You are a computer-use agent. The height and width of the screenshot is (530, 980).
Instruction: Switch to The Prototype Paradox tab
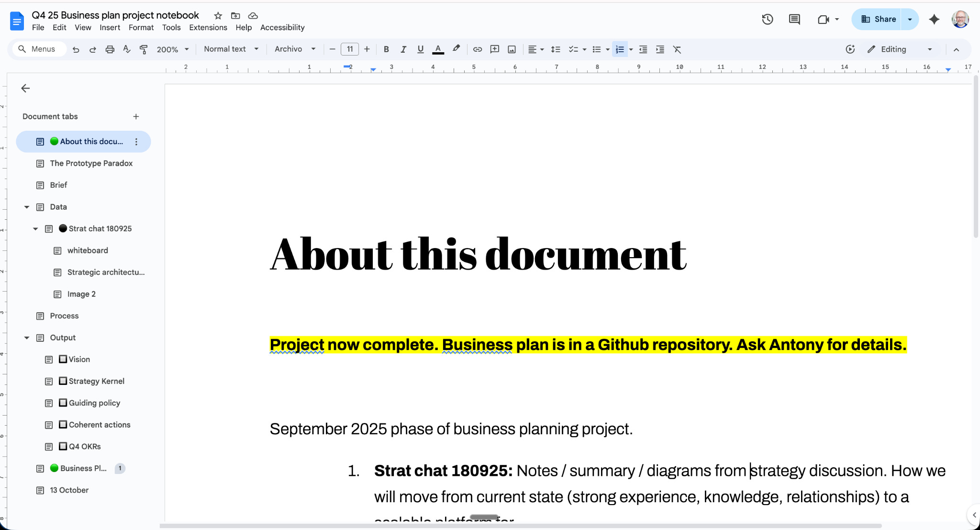[91, 163]
